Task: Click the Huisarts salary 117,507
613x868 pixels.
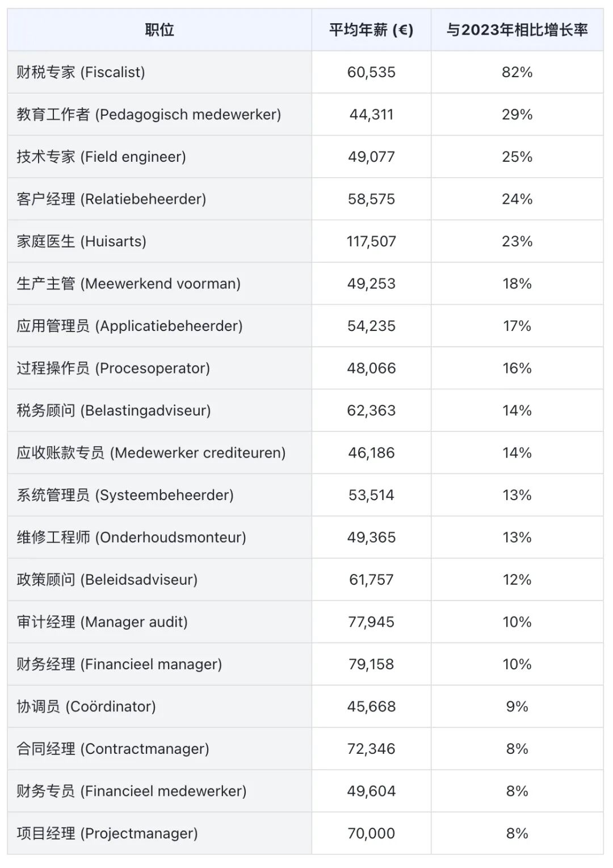Action: coord(371,241)
